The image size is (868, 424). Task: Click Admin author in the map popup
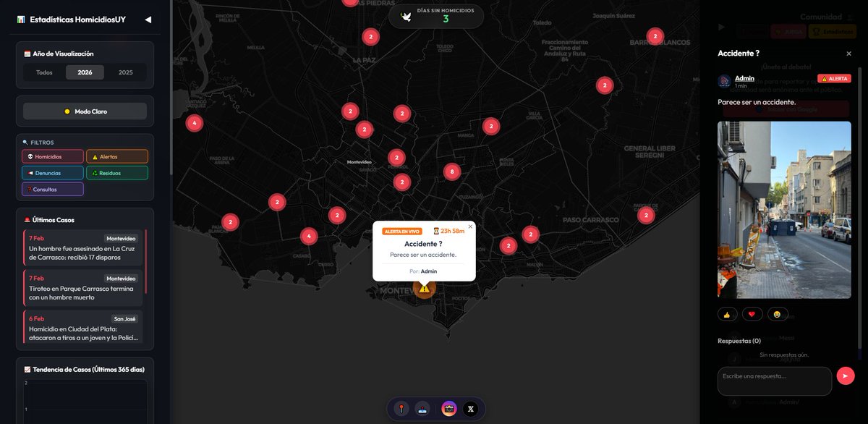pos(429,271)
